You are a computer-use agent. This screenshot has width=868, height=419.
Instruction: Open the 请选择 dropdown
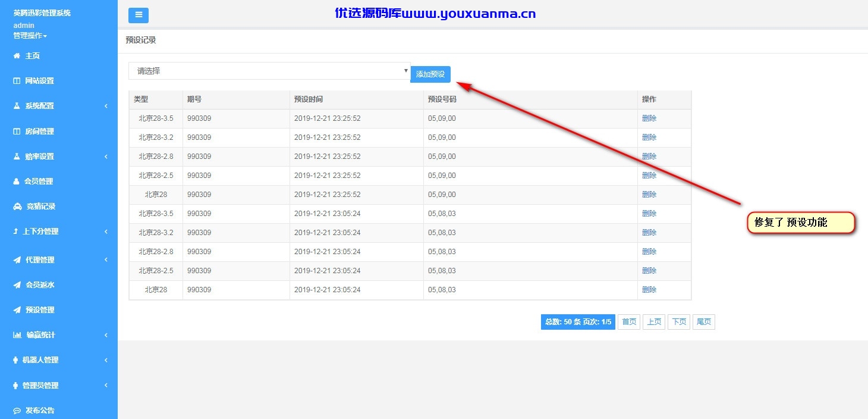[x=269, y=71]
